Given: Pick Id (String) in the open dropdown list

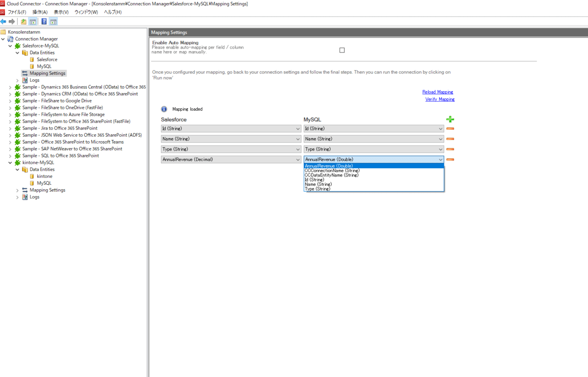Looking at the screenshot, I should (374, 179).
